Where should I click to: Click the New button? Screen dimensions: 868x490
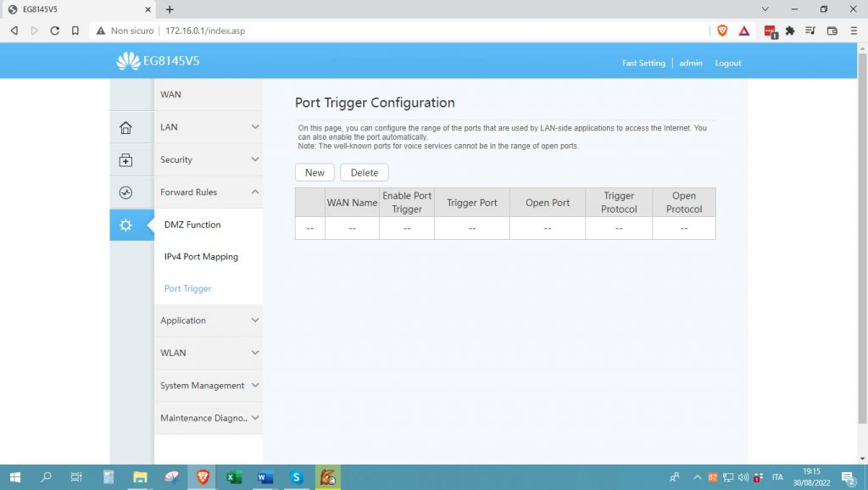tap(314, 172)
